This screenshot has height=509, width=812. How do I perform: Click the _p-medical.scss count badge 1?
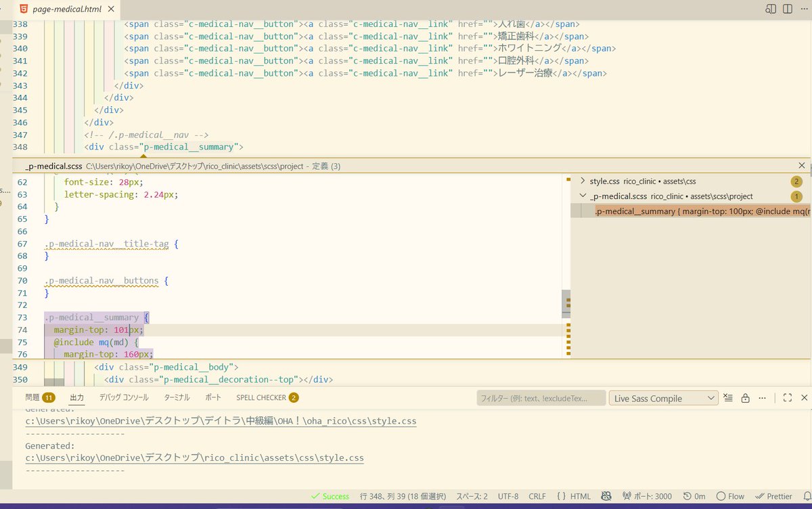pos(796,196)
